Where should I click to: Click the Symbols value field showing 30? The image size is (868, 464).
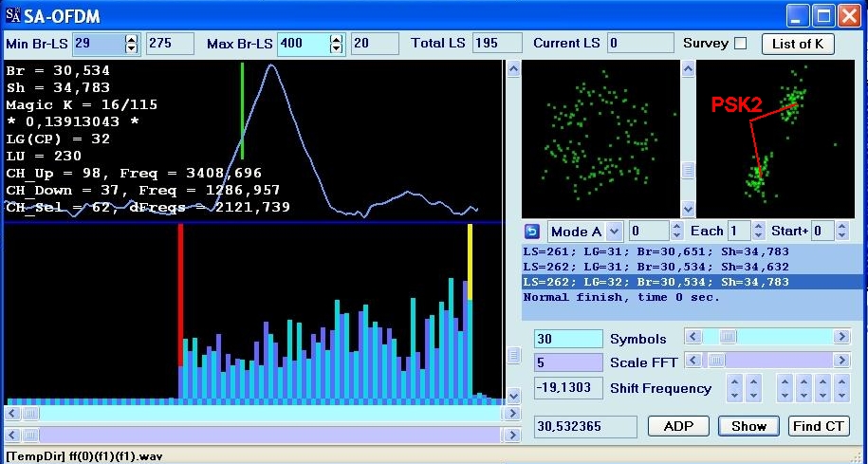[x=568, y=339]
